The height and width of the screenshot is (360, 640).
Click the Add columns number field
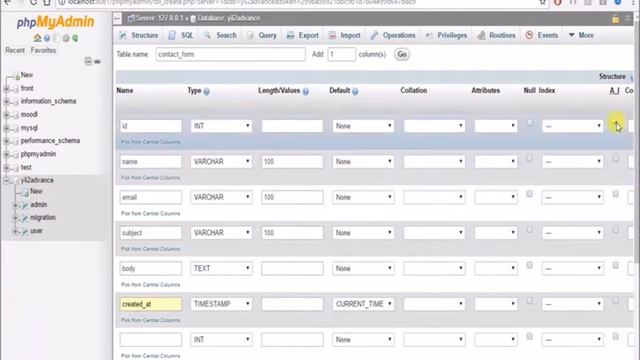pos(341,54)
